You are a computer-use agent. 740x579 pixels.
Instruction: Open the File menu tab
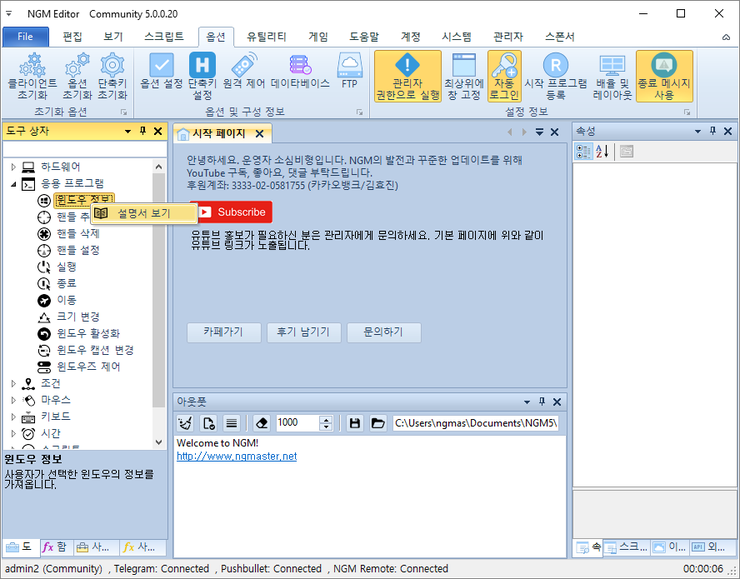(x=25, y=37)
